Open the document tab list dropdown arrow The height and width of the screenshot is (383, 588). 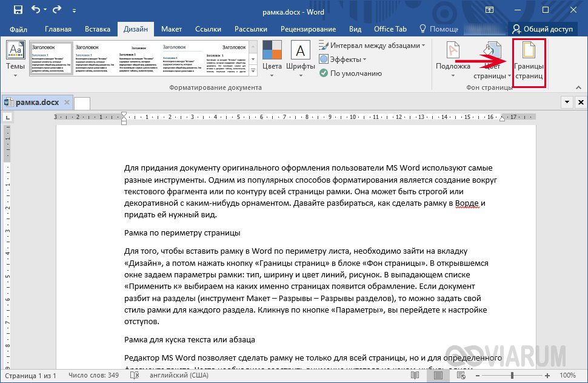pyautogui.click(x=567, y=102)
